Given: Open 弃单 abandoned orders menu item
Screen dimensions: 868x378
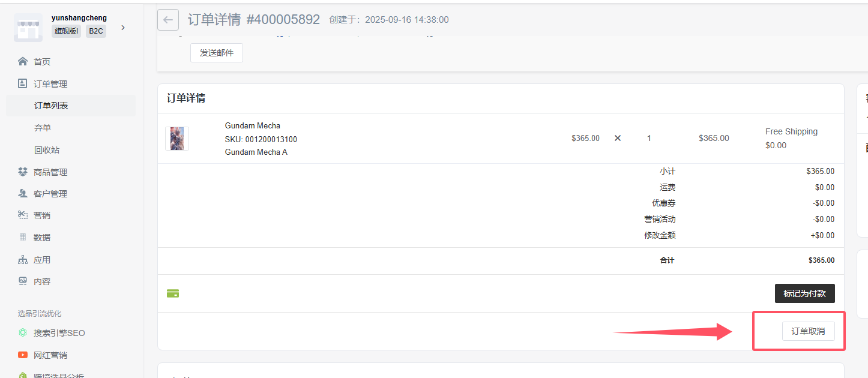Looking at the screenshot, I should pyautogui.click(x=43, y=128).
